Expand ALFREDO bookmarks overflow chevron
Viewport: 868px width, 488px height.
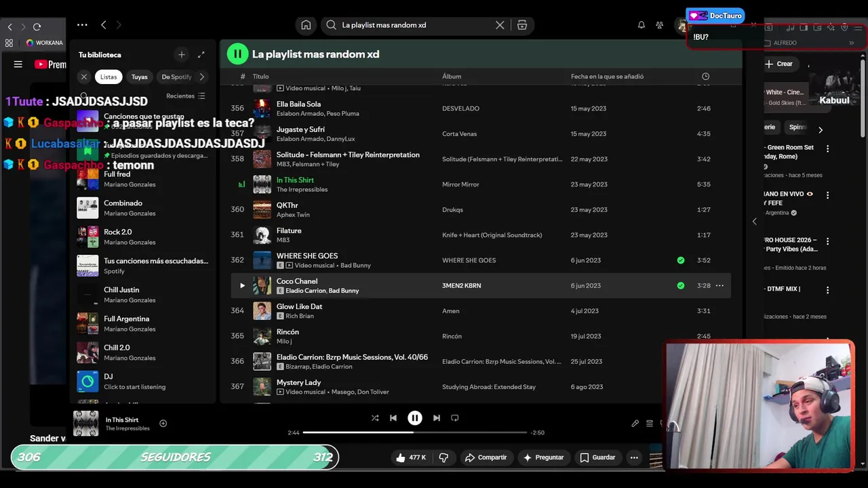pos(852,43)
